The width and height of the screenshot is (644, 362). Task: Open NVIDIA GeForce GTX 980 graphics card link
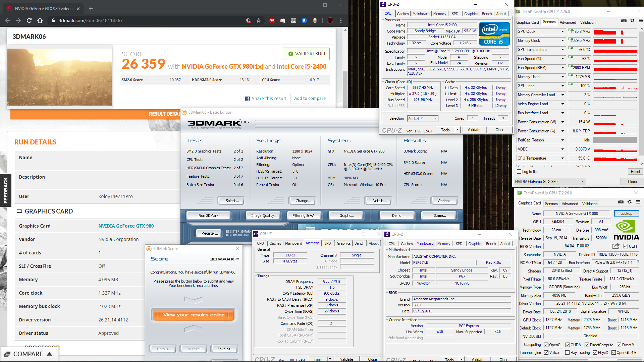(x=126, y=226)
